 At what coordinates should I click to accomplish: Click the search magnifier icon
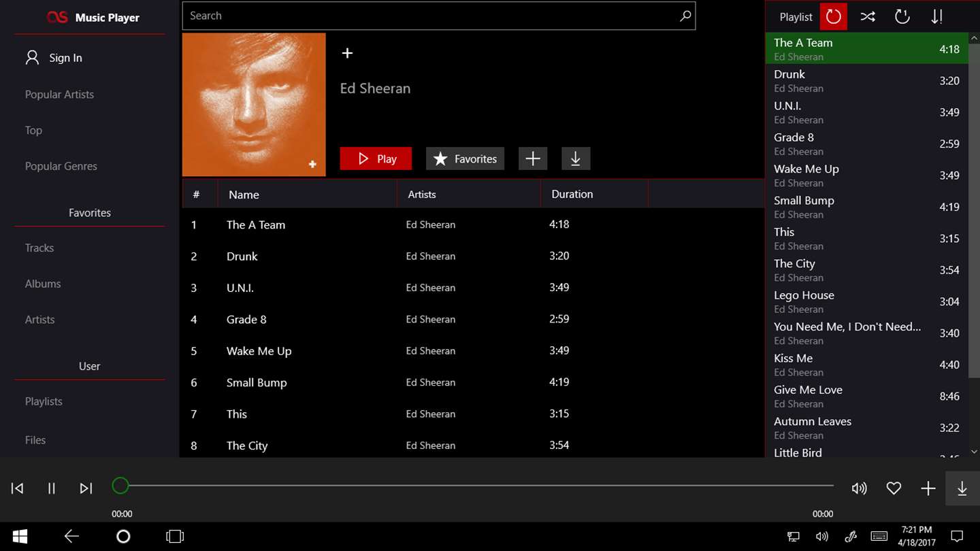[x=685, y=16]
